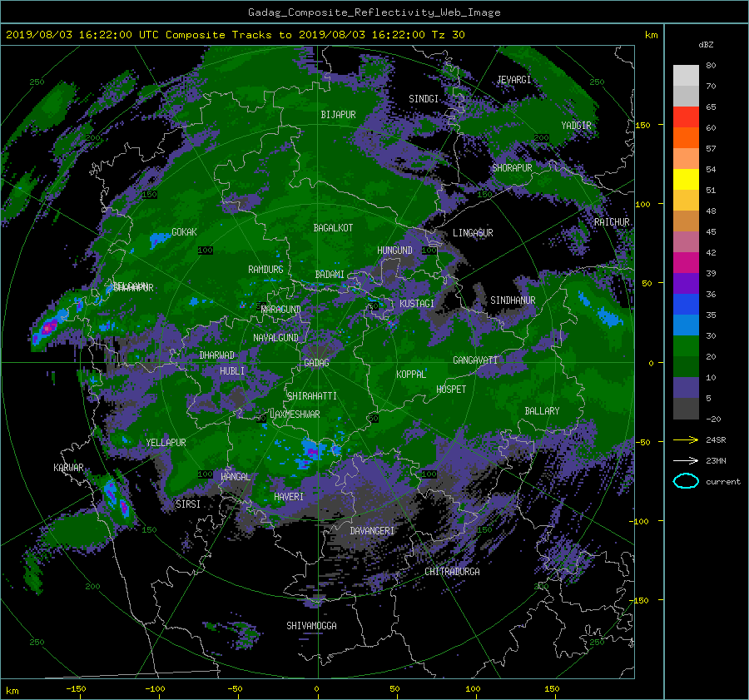Click the SHIVAMOGGA town label
This screenshot has height=700, width=749.
point(311,625)
